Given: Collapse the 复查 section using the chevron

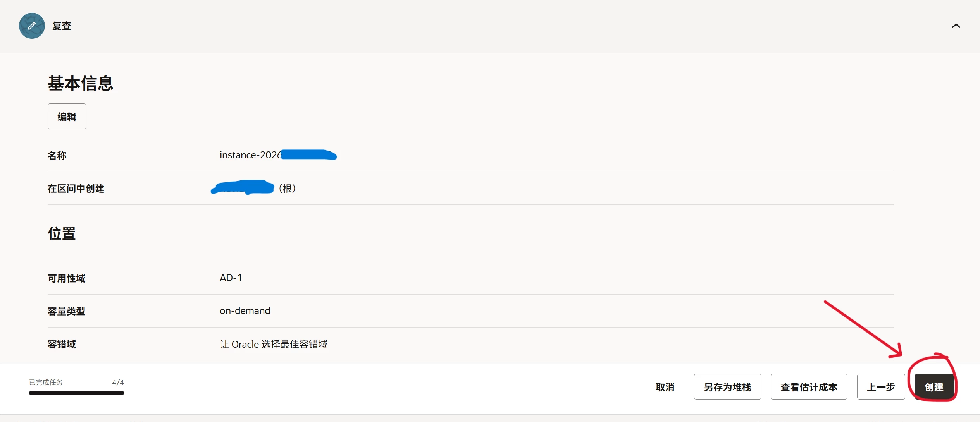Looking at the screenshot, I should coord(956,26).
